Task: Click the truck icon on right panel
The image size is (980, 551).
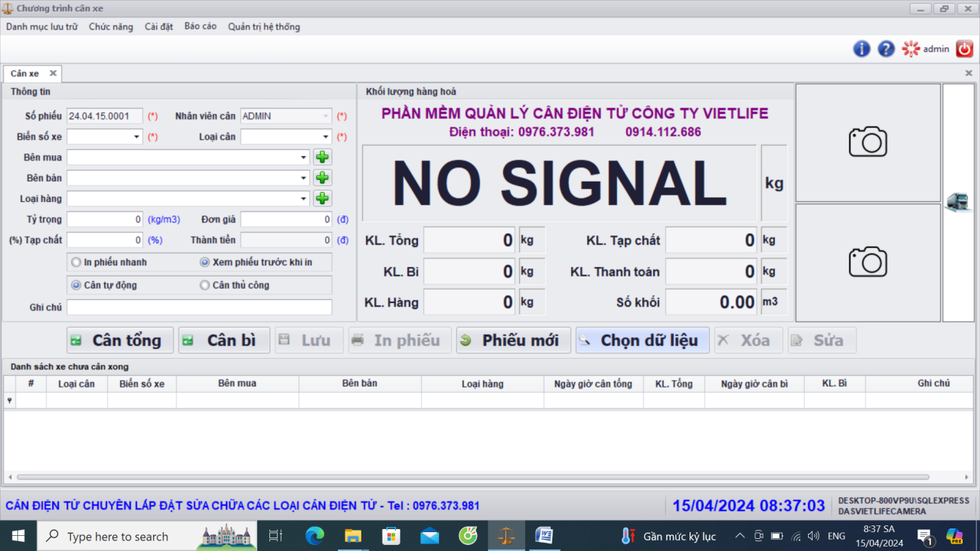Action: 958,202
